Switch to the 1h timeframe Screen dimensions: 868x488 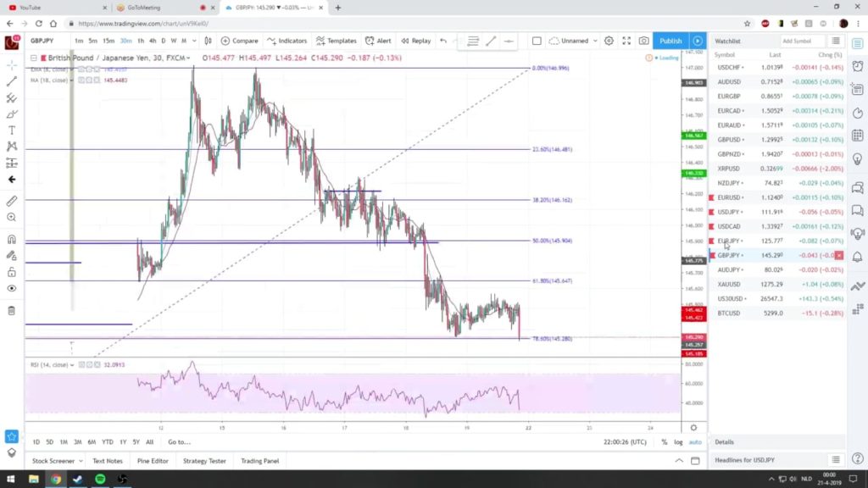tap(141, 41)
